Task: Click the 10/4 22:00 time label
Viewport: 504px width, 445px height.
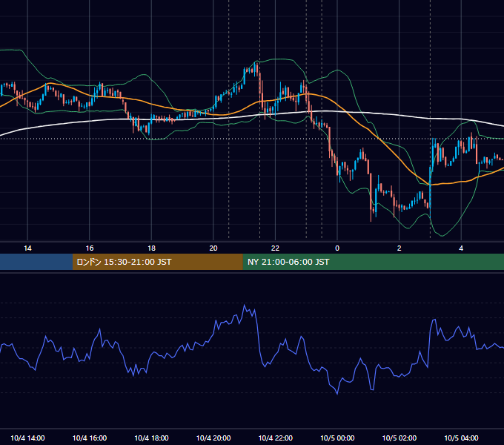Action: [x=276, y=438]
